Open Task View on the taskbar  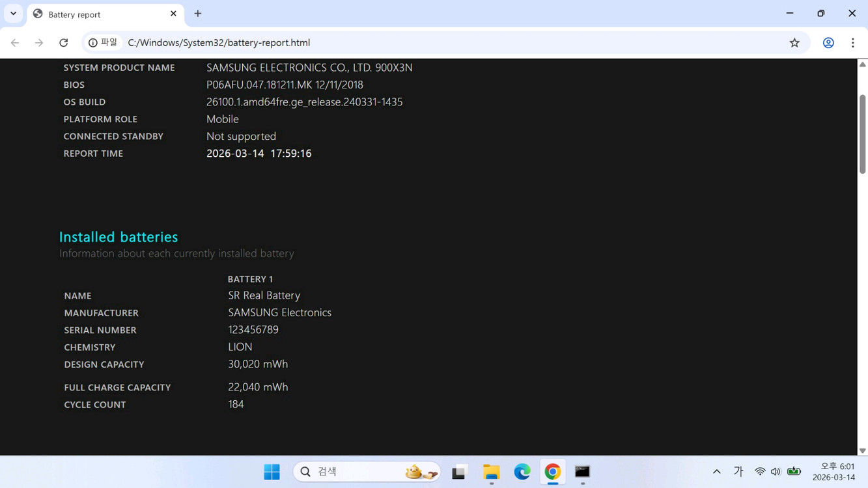459,472
